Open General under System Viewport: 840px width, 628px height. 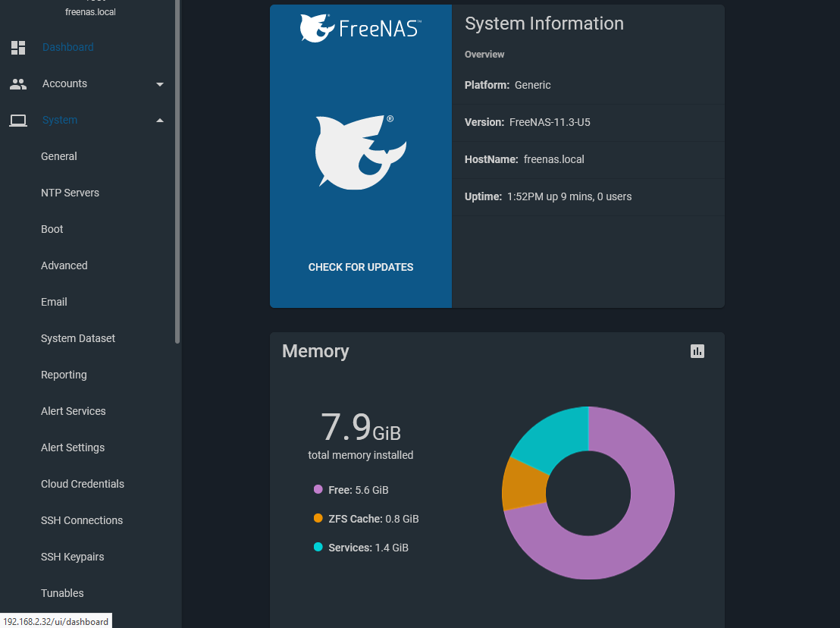(x=59, y=156)
